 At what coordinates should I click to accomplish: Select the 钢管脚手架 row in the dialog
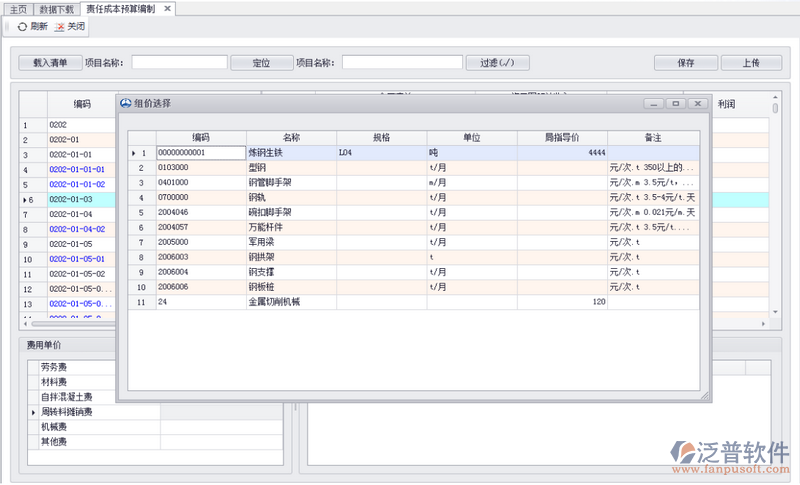pyautogui.click(x=290, y=183)
